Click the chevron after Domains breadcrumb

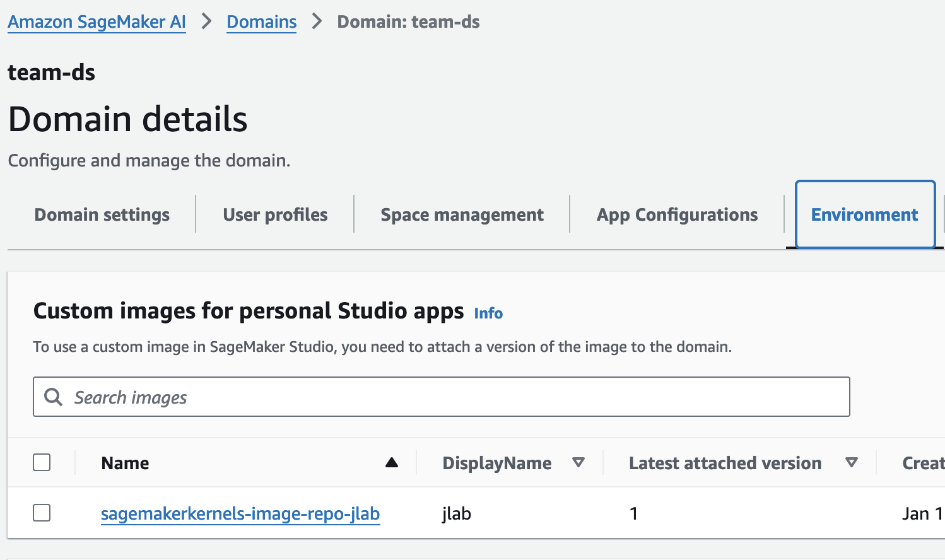(317, 21)
